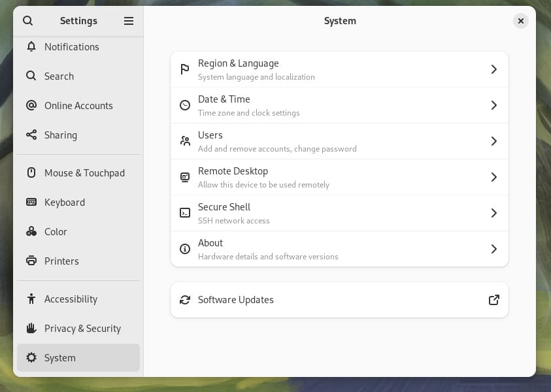Click the Users people icon
This screenshot has width=551, height=392.
point(185,141)
